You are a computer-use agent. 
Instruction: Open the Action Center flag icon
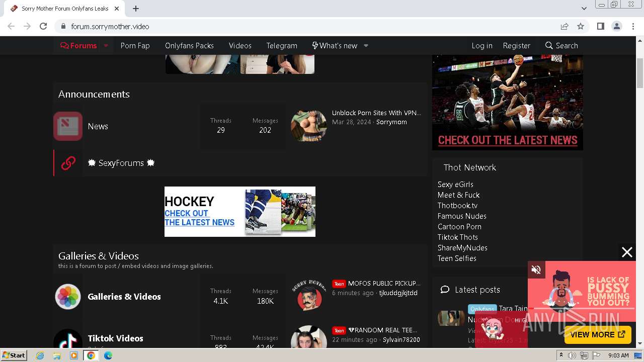click(x=596, y=355)
